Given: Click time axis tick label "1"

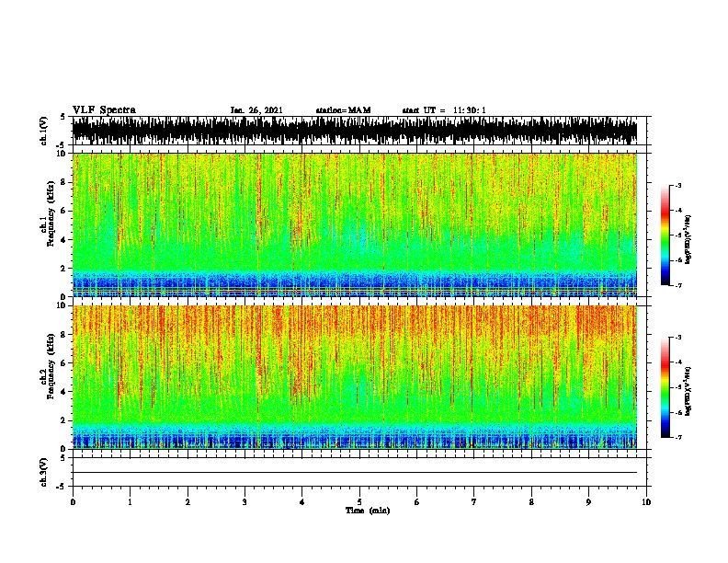Looking at the screenshot, I should pos(131,502).
